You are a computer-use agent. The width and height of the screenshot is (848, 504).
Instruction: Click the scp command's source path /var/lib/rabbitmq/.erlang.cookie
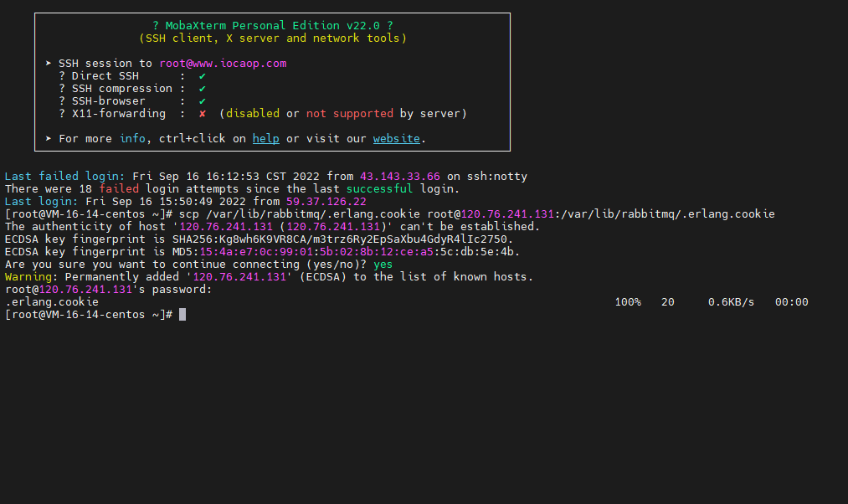(313, 213)
